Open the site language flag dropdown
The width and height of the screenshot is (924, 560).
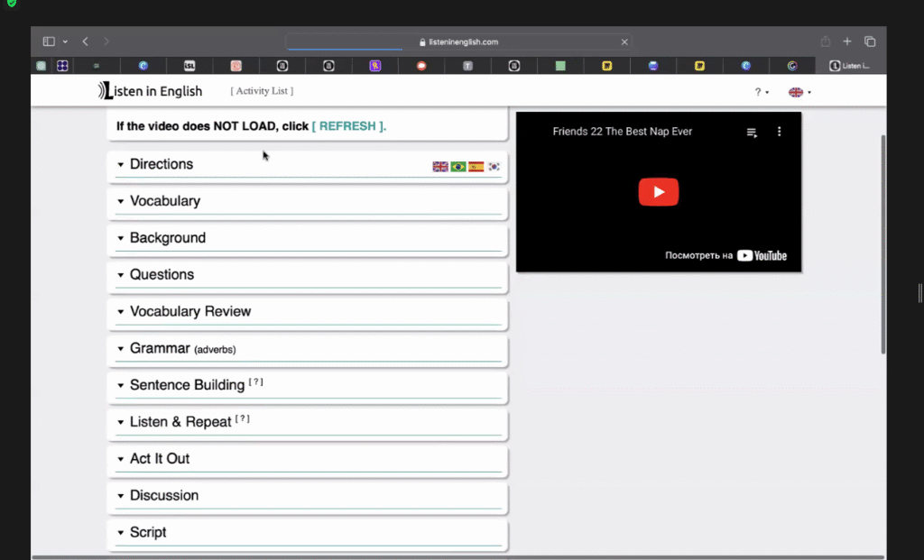coord(799,92)
